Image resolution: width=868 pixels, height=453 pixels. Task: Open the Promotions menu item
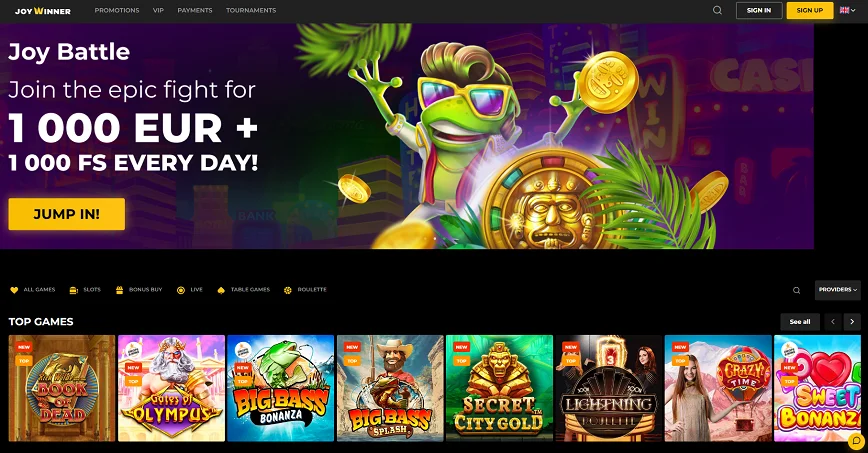117,10
